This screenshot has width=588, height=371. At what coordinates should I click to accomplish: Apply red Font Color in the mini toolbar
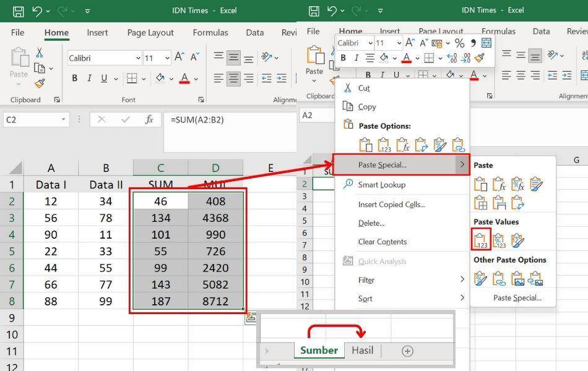[406, 58]
